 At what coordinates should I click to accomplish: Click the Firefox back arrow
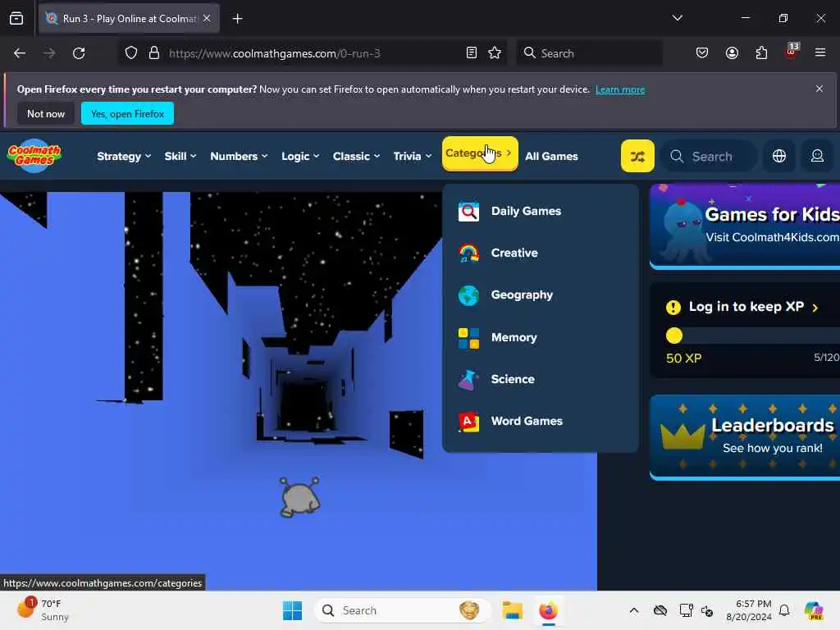click(x=20, y=53)
